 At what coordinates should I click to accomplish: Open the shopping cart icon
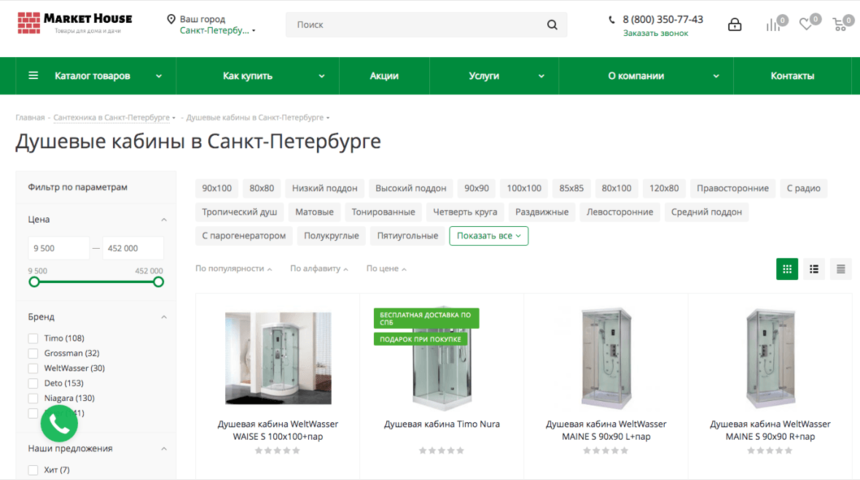click(842, 24)
